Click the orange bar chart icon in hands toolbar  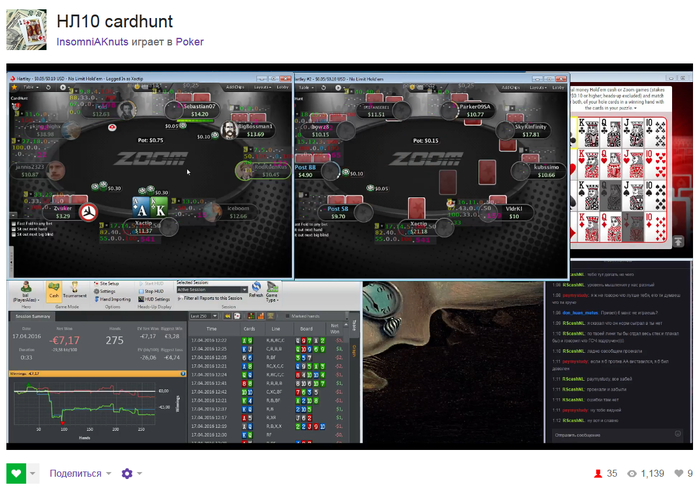click(x=260, y=316)
